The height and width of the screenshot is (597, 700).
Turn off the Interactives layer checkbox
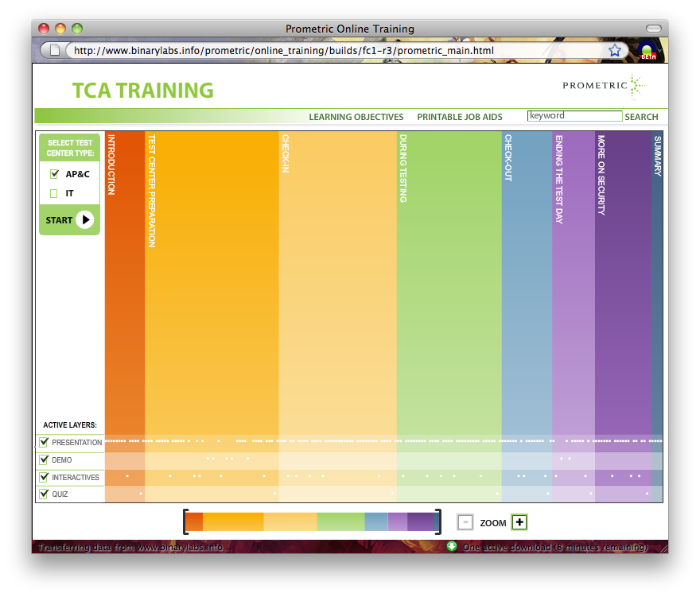(x=44, y=477)
